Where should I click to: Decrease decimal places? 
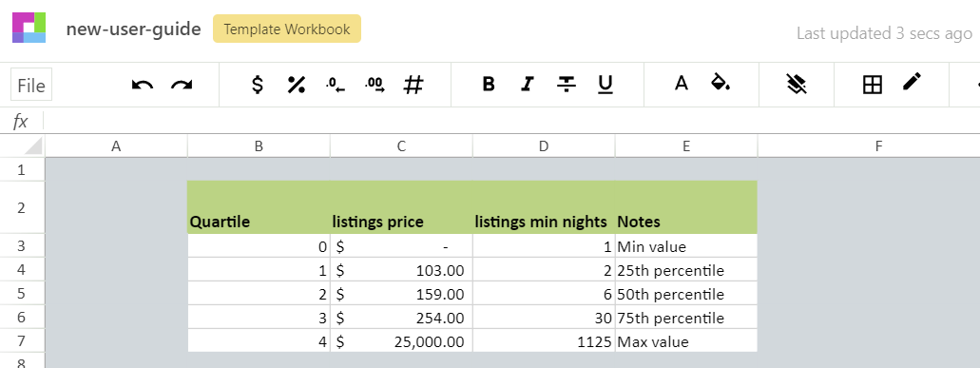(x=336, y=85)
